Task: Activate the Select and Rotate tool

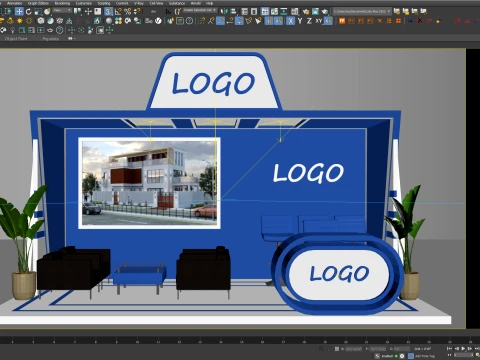Action: [29, 12]
